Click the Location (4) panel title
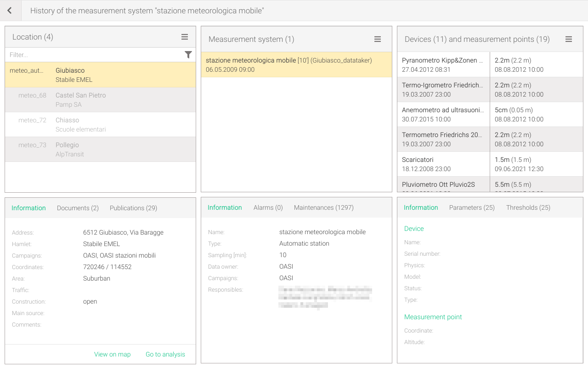588x368 pixels. tap(33, 37)
